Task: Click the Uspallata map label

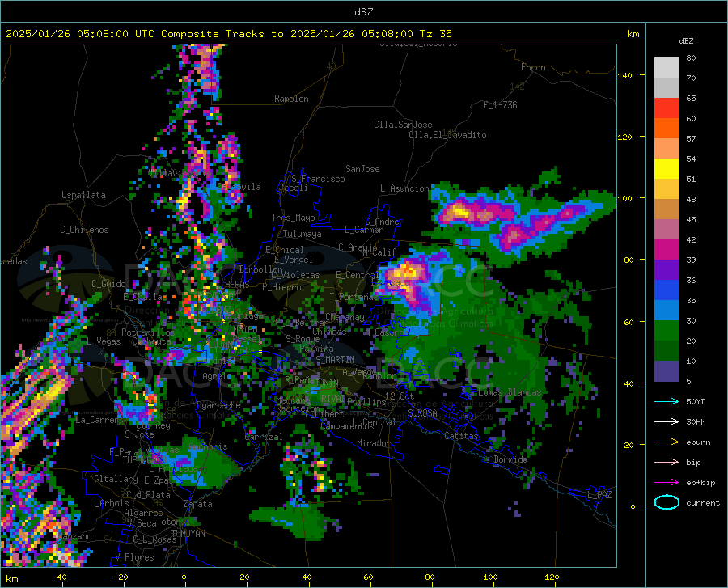Action: (x=83, y=195)
